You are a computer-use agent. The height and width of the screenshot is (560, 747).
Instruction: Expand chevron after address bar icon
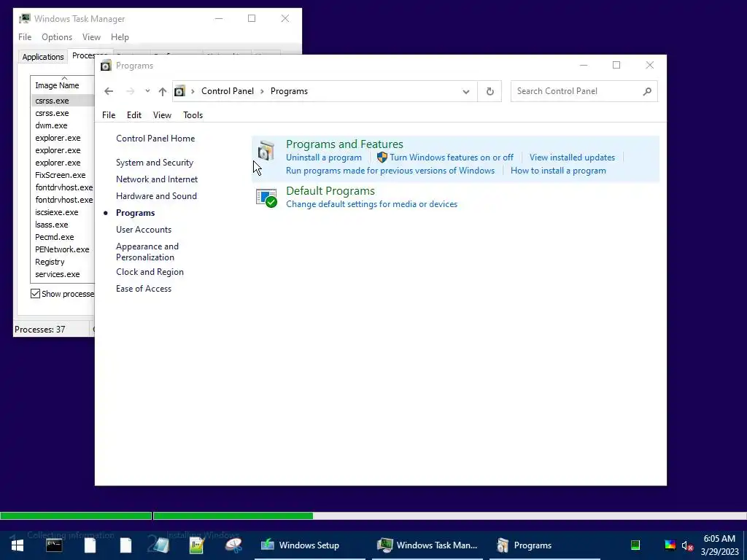click(x=193, y=91)
